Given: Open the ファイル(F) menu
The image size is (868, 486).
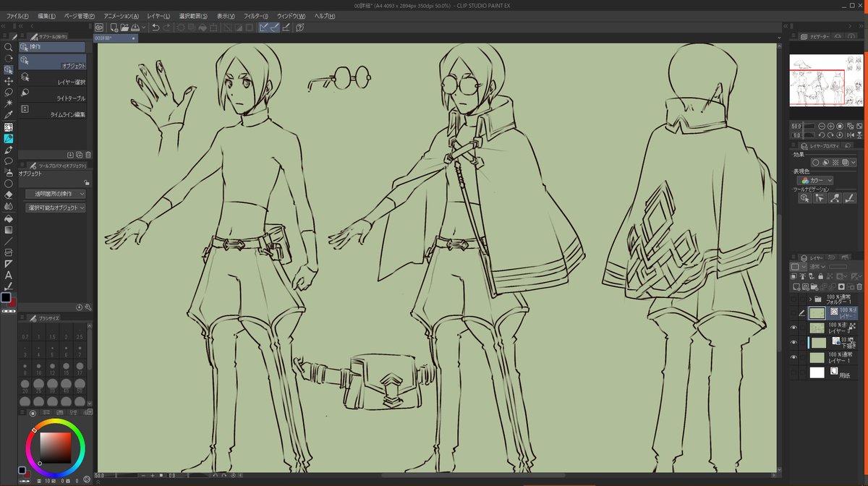Looking at the screenshot, I should (x=17, y=16).
